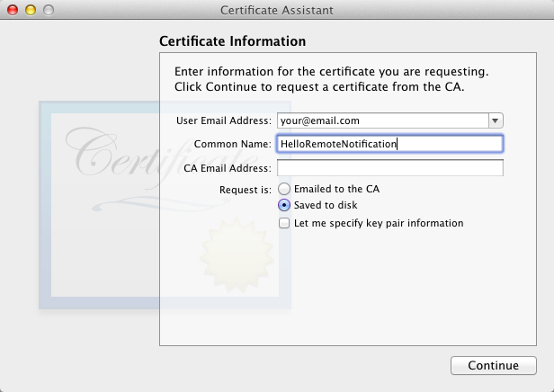
Task: Choose the 'Saved to disk' request option
Action: [x=284, y=206]
